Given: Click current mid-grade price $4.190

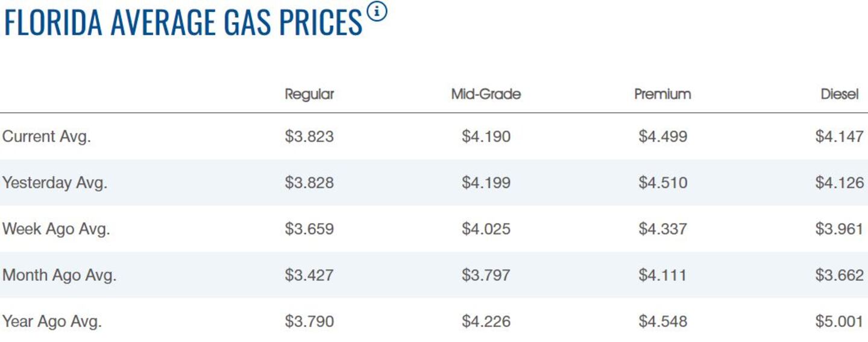Looking at the screenshot, I should point(486,136).
